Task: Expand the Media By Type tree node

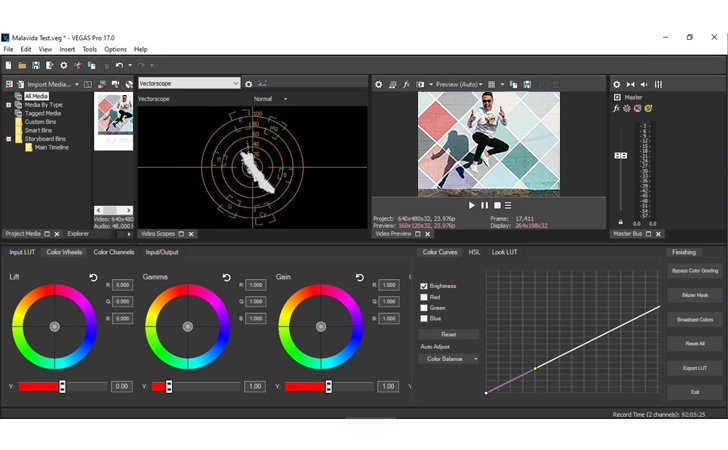Action: [9, 105]
